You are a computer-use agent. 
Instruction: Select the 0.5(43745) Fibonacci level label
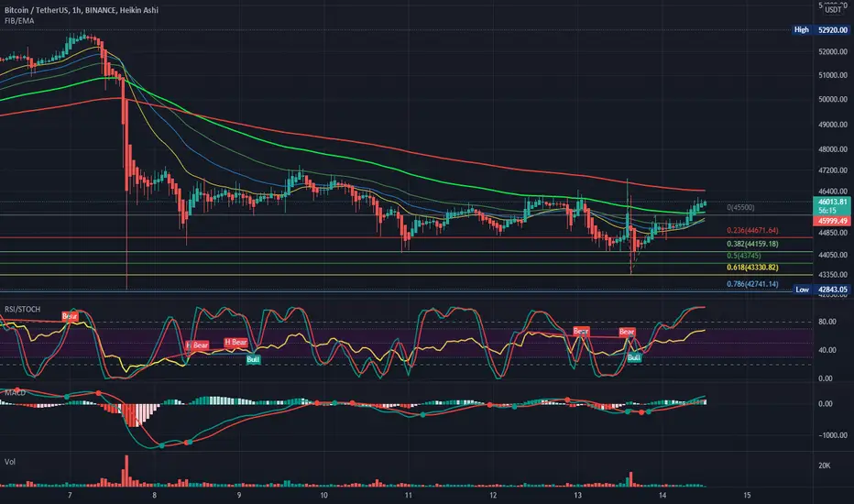(744, 256)
